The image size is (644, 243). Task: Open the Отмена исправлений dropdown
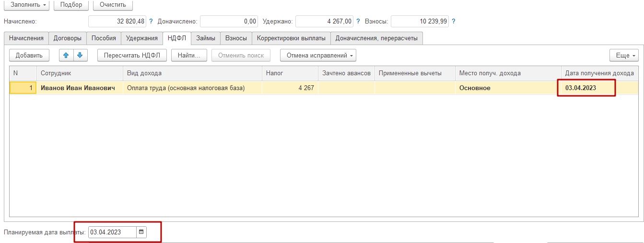click(x=318, y=55)
